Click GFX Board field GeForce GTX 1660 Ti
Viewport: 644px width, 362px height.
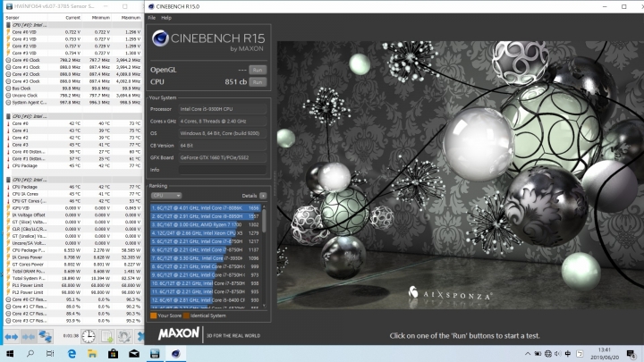(x=222, y=157)
